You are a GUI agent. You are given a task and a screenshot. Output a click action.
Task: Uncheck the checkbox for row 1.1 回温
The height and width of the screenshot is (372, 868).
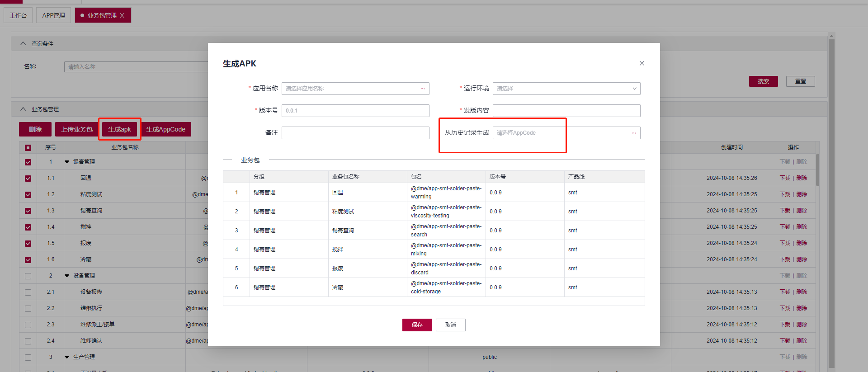[28, 179]
